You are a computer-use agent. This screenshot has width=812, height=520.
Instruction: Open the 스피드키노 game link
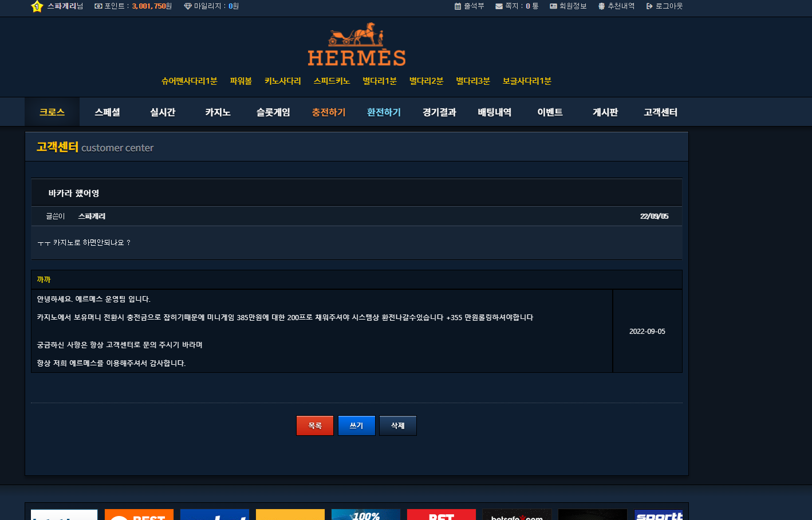(x=332, y=81)
